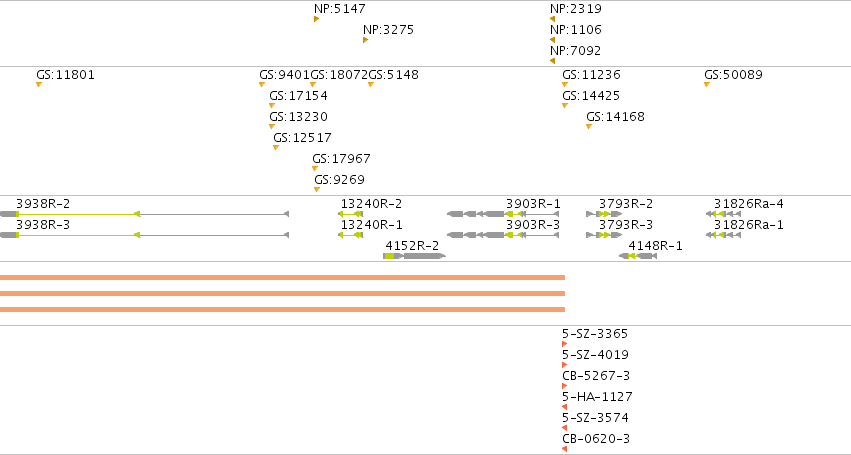
Task: Select the 3793R-3 transcript label
Action: coord(626,225)
